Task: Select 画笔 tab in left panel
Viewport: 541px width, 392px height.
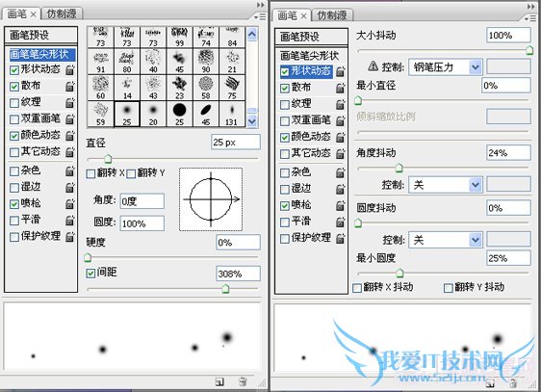Action: [16, 13]
